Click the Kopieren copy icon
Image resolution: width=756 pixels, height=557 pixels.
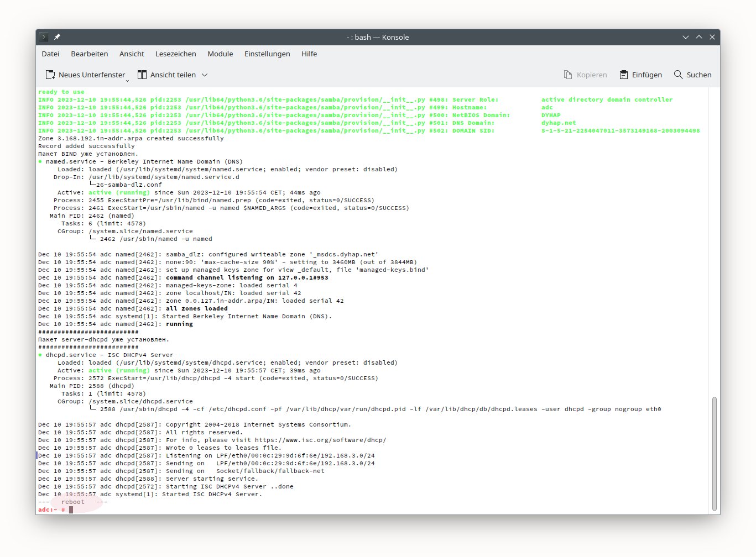click(568, 75)
